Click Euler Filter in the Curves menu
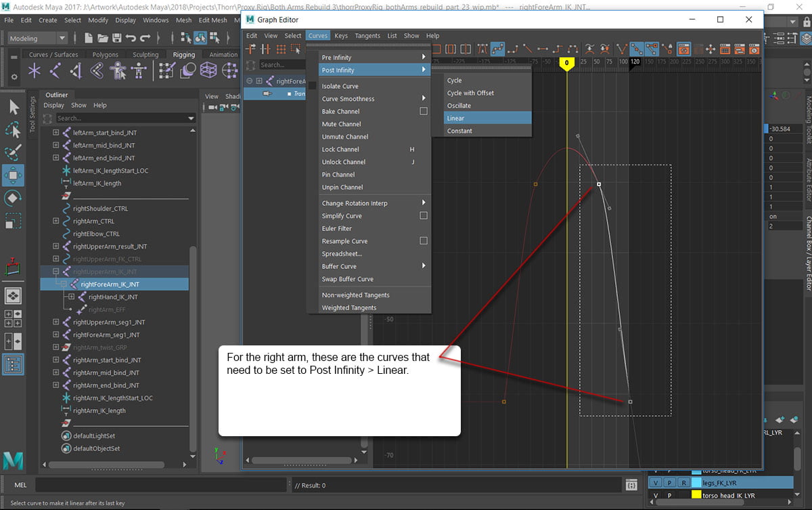Image resolution: width=812 pixels, height=510 pixels. [338, 228]
